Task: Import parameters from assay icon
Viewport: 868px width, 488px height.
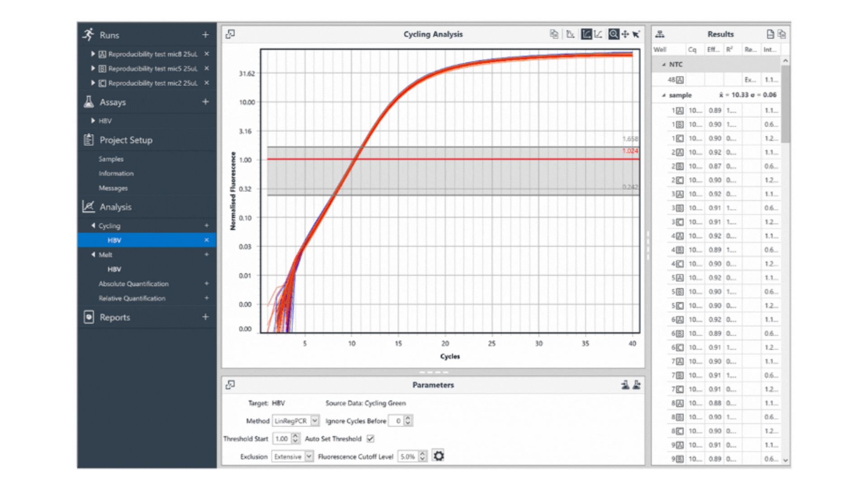Action: coord(625,385)
